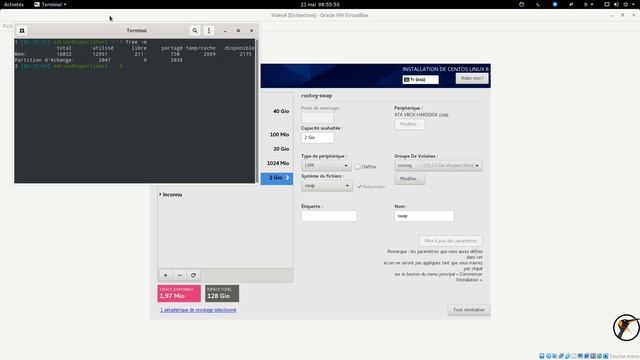Screen dimensions: 640x360
Task: Click the Terminal search magnifier icon
Action: point(195,31)
